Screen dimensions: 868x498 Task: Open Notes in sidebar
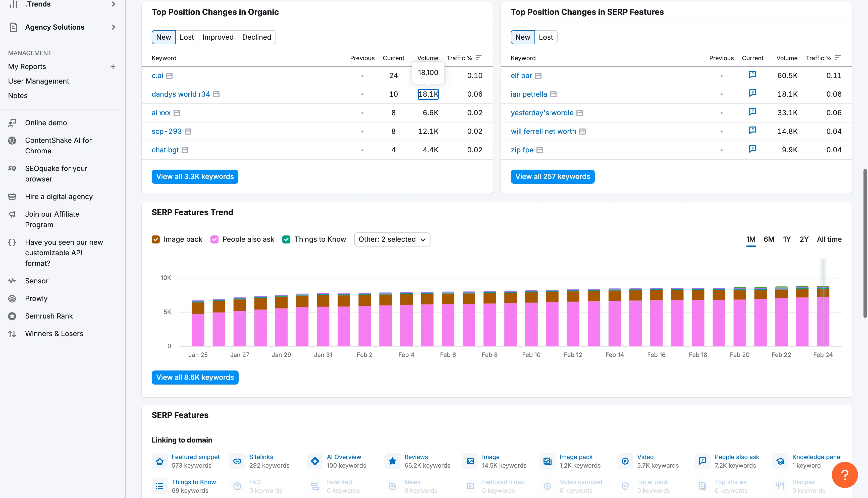pos(18,96)
